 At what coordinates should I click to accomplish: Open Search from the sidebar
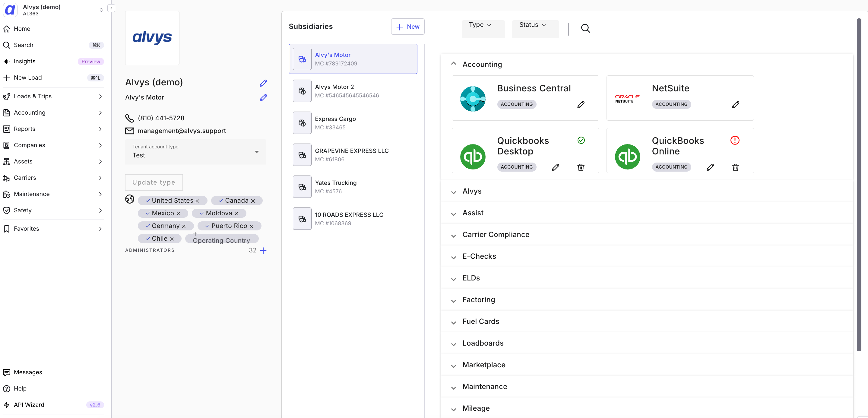53,45
